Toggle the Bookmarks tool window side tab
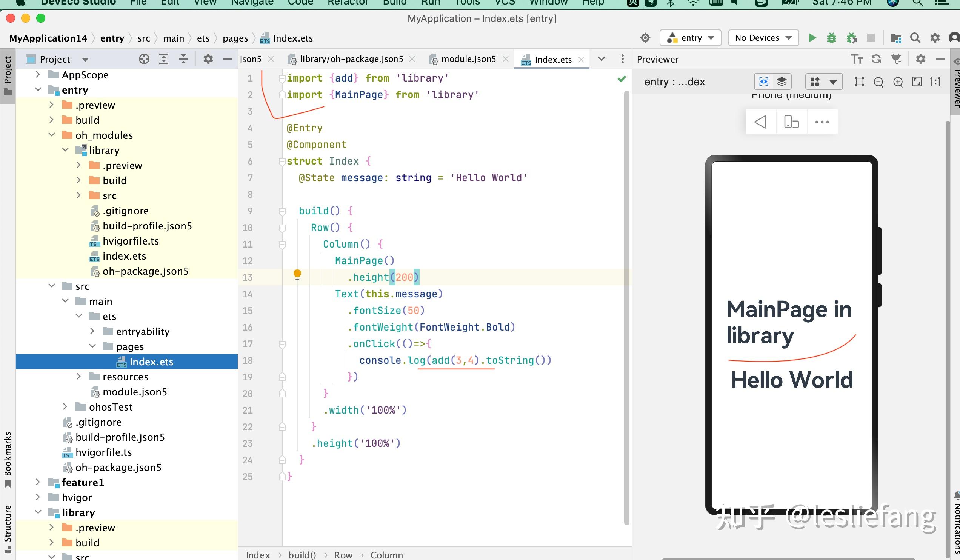960x560 pixels. tap(8, 460)
